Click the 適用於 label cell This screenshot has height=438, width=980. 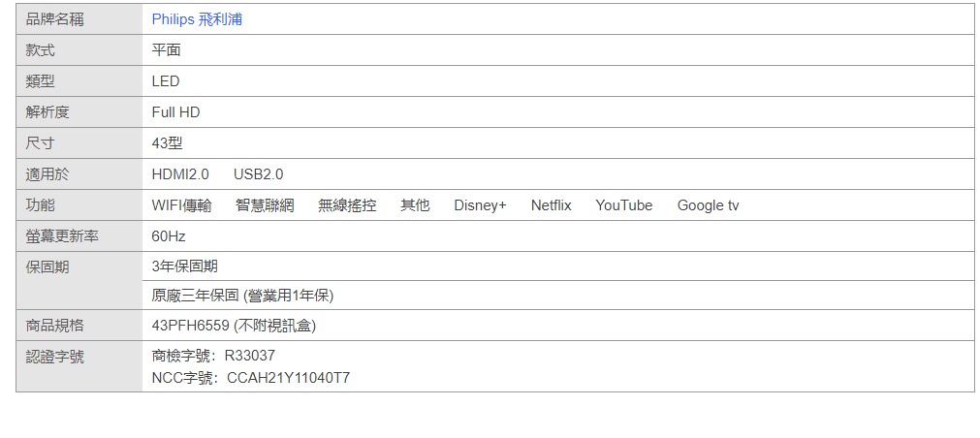(x=79, y=174)
